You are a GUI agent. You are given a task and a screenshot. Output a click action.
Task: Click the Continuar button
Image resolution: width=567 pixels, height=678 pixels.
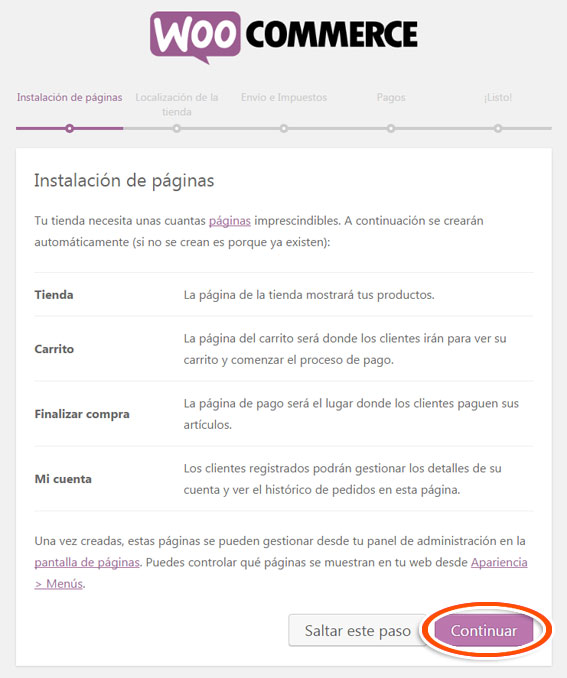[484, 630]
